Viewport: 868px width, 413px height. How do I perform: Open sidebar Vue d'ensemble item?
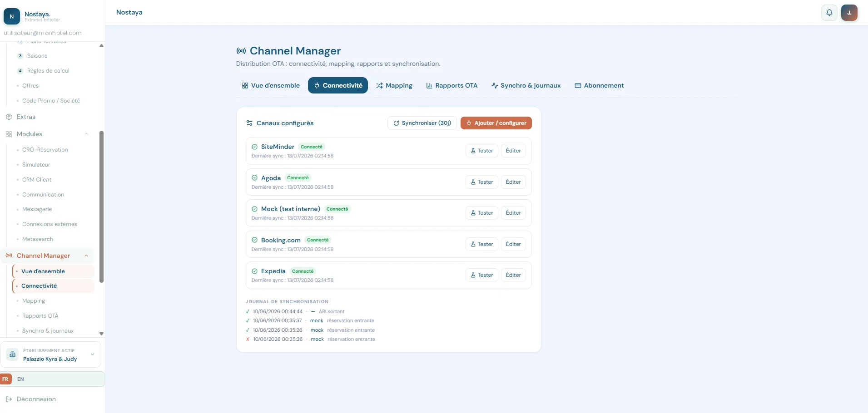tap(54, 271)
